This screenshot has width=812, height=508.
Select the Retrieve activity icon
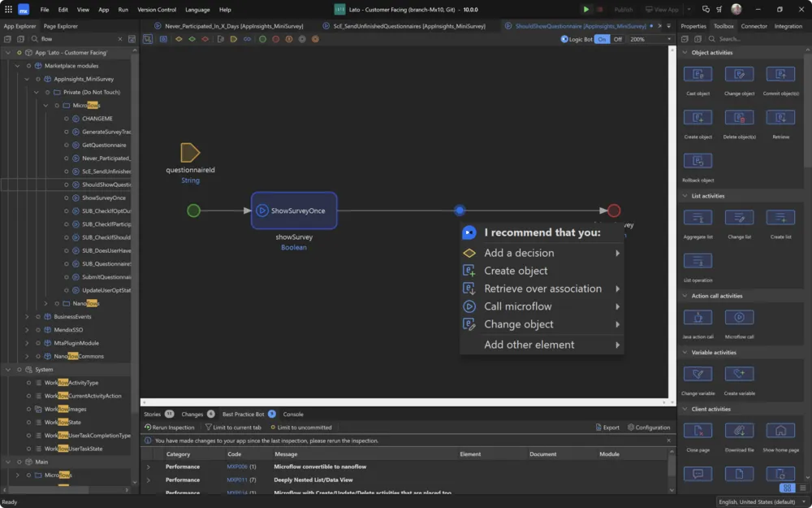780,118
